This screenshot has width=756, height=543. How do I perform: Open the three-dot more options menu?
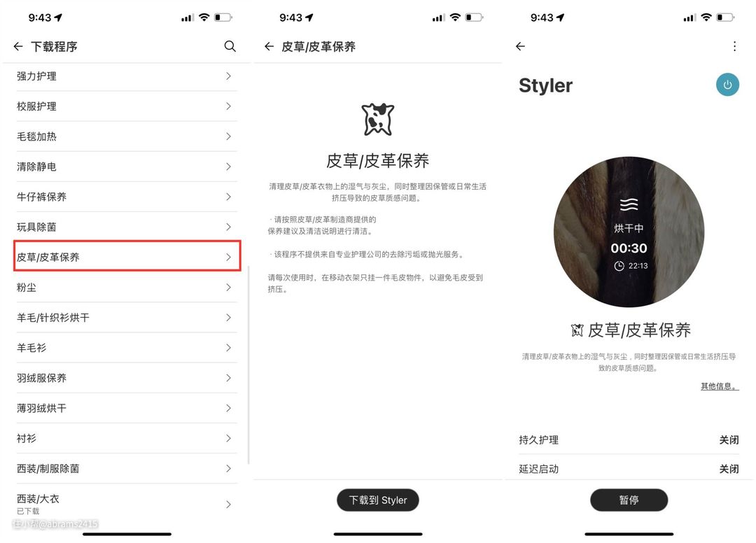pyautogui.click(x=734, y=46)
